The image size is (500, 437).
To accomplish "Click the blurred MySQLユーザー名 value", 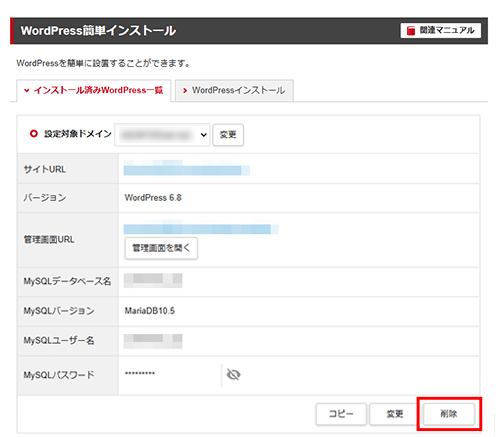I will click(153, 341).
